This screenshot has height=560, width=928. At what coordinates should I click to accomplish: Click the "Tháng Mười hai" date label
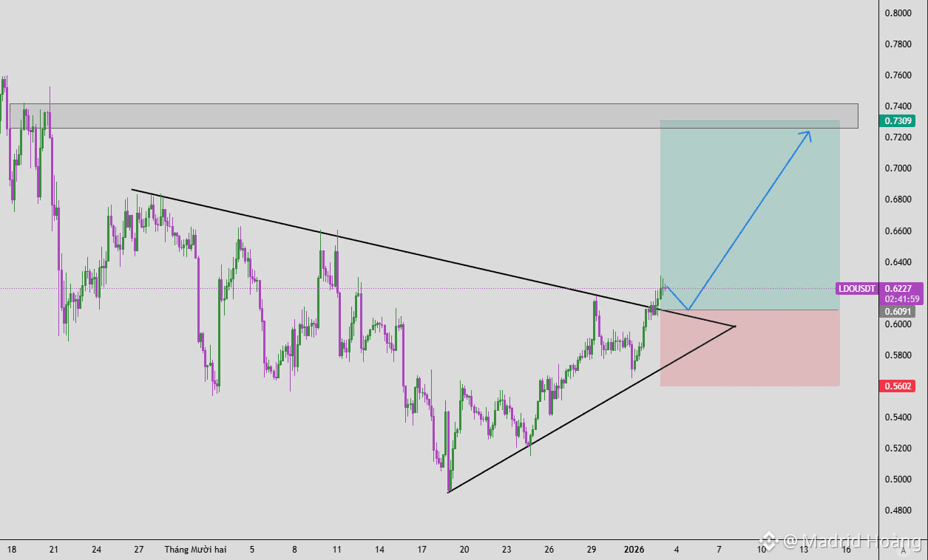pos(195,550)
